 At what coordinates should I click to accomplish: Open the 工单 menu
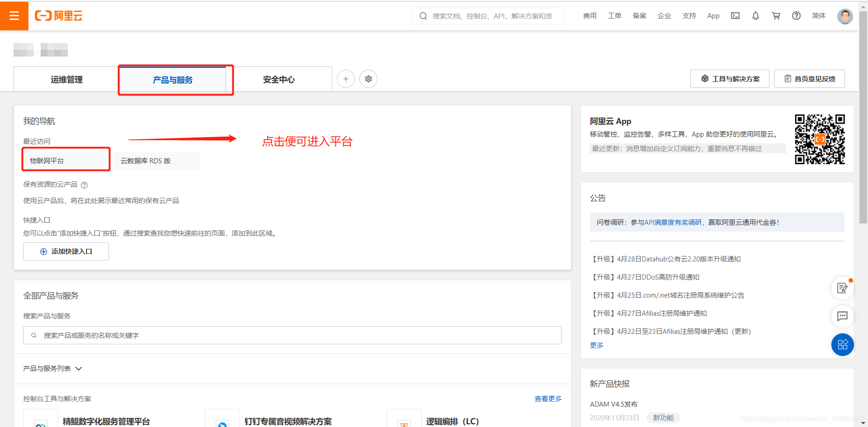pos(615,16)
